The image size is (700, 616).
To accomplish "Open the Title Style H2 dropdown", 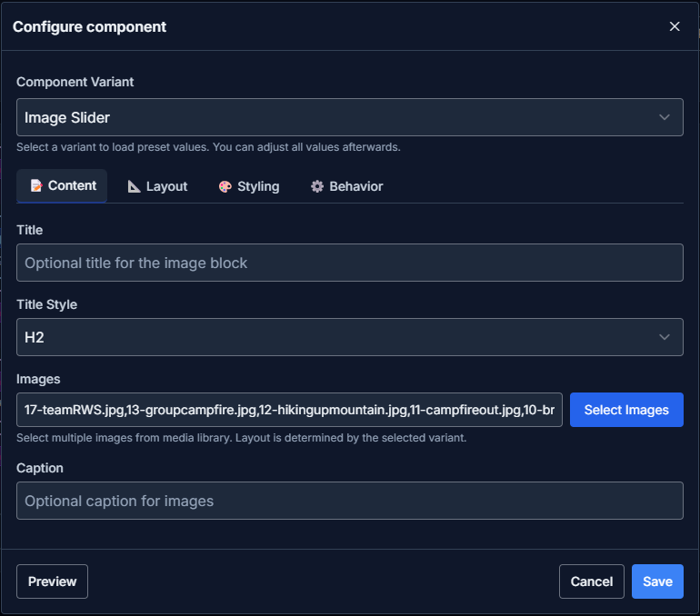I will [349, 337].
